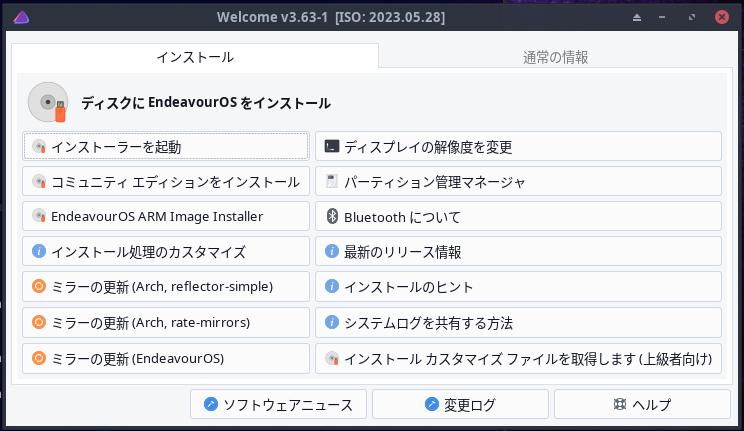Image resolution: width=744 pixels, height=431 pixels.
Task: Click the Welcome v3.63-1 title text
Action: click(331, 18)
